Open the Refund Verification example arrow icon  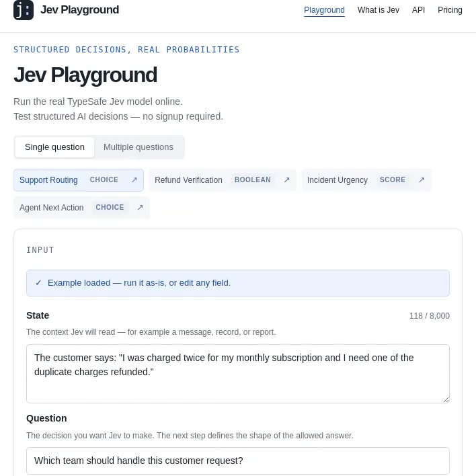tap(286, 180)
